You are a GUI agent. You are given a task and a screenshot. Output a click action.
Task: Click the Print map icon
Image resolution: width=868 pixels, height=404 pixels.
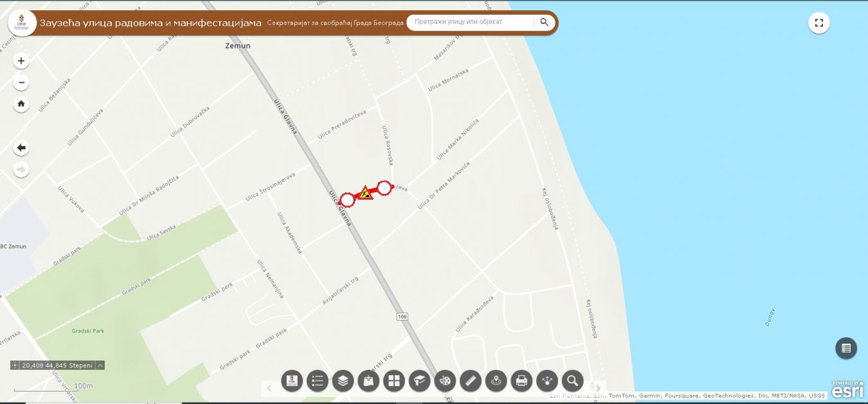[x=521, y=381]
